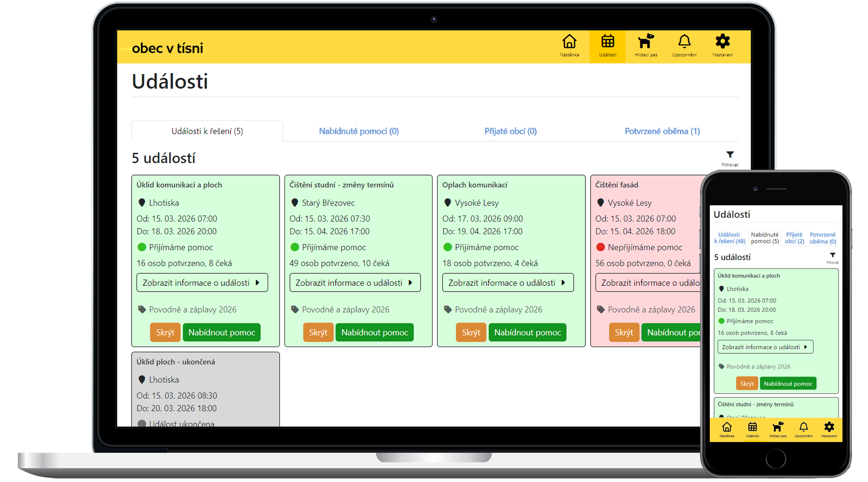Select Události calendar icon in laptop header

608,46
